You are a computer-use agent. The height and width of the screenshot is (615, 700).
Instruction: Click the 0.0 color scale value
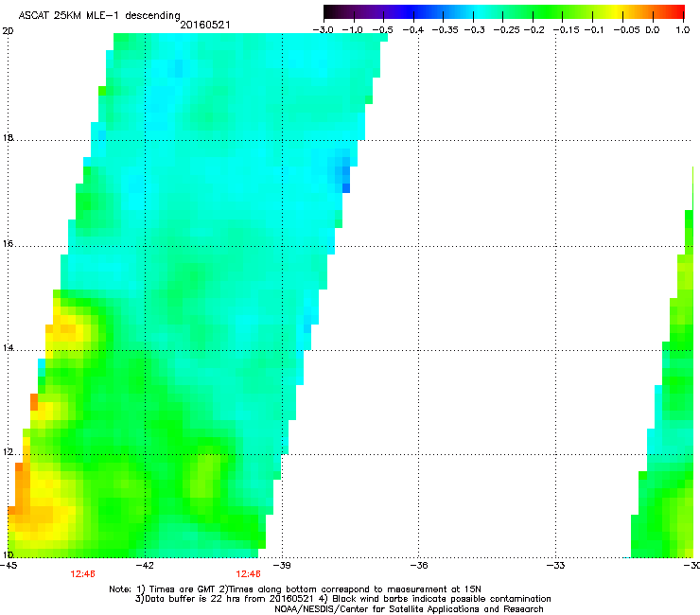click(653, 30)
